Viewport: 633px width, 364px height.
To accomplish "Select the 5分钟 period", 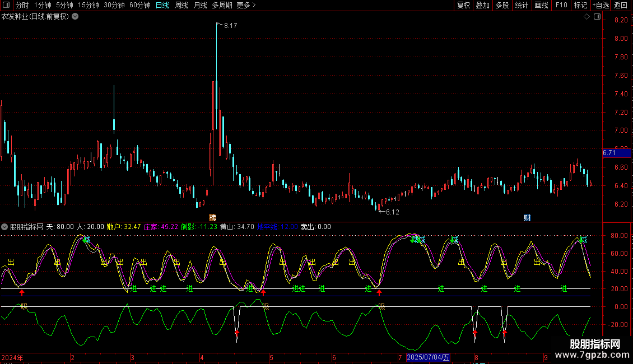I will coord(64,5).
